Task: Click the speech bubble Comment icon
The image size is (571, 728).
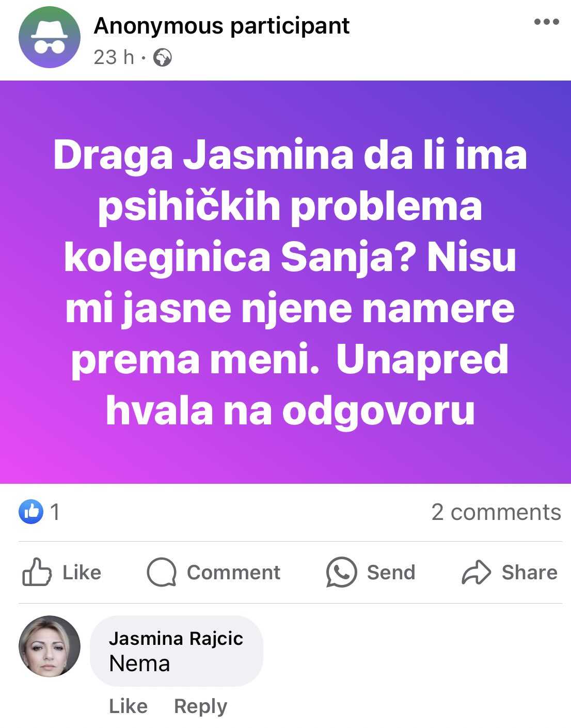Action: tap(162, 572)
